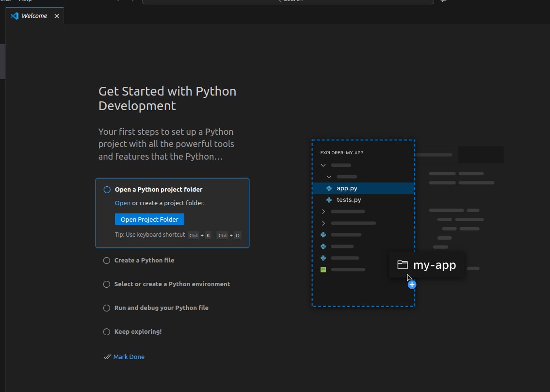Click the Open Project Folder button
Screen dimensions: 550x392
pyautogui.click(x=149, y=219)
